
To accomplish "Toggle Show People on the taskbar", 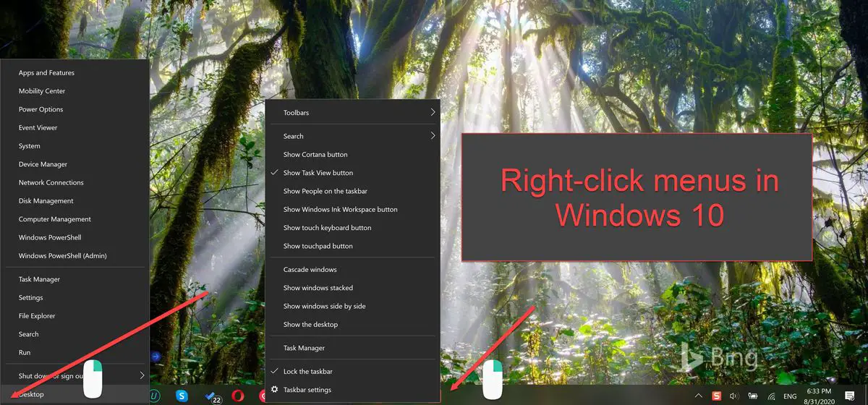I will [x=352, y=191].
